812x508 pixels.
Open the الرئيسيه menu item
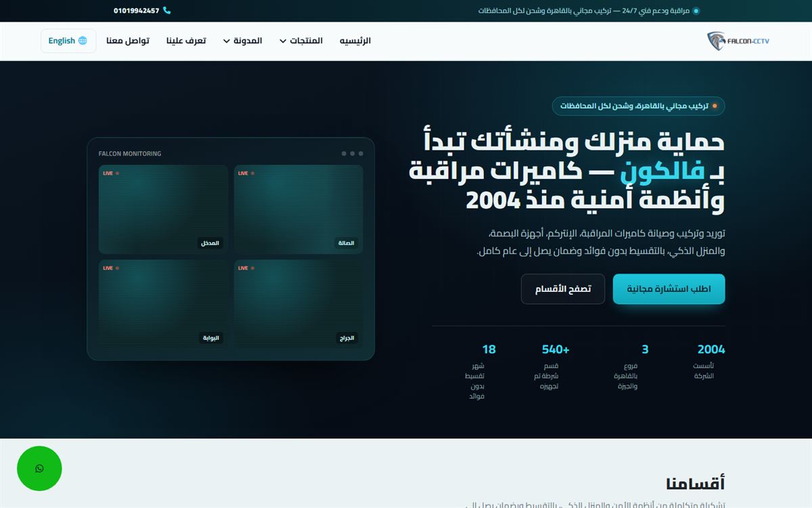click(x=355, y=41)
